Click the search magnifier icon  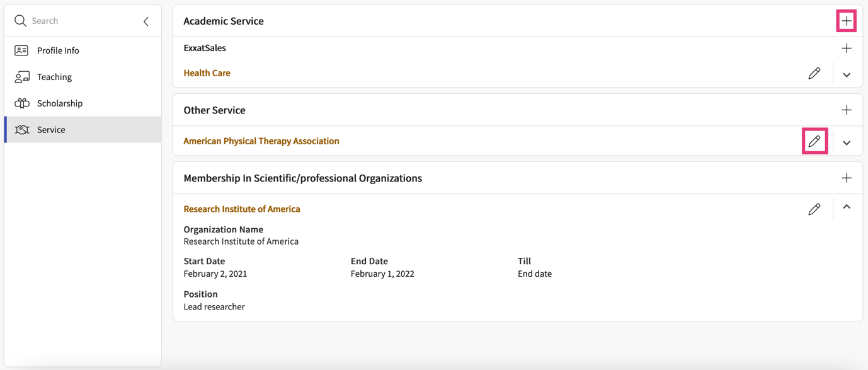pos(20,21)
